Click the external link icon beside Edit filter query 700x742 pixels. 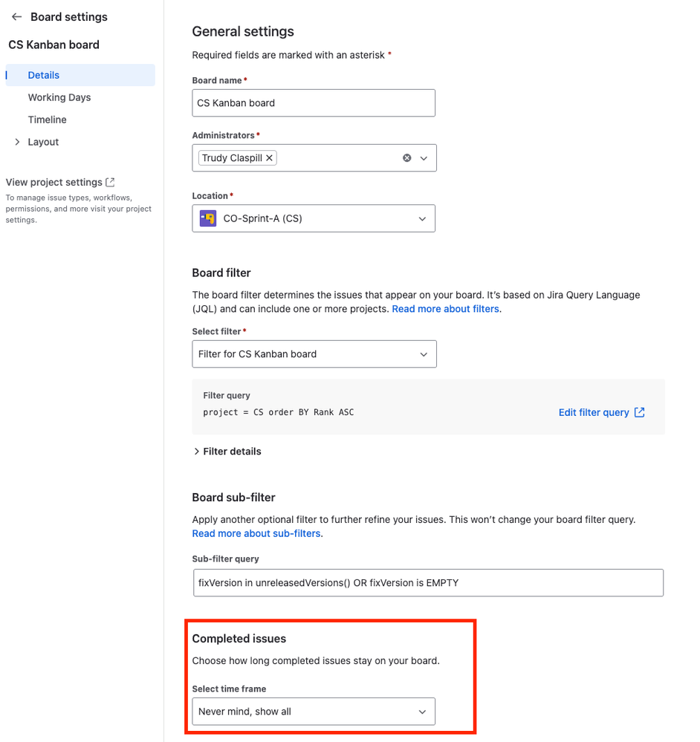639,412
